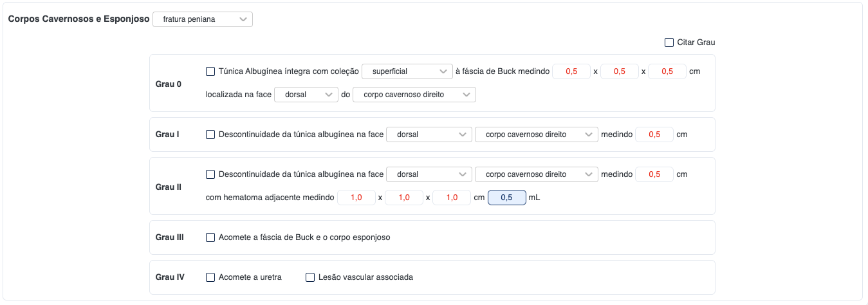
Task: Click the first measurement field in Grau 0
Action: click(571, 71)
